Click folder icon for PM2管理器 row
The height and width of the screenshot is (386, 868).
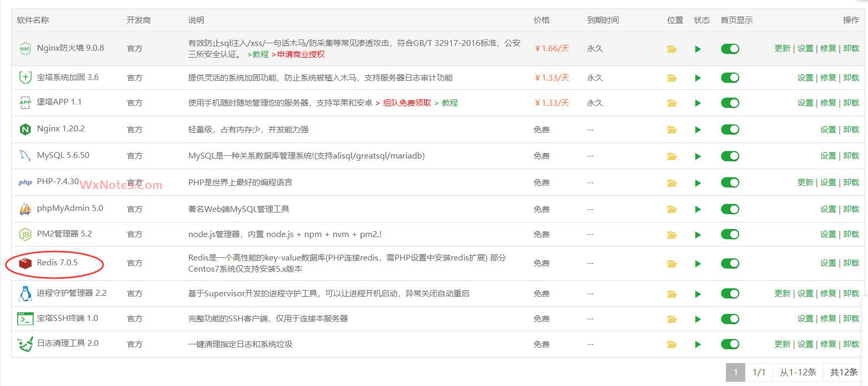pos(671,235)
